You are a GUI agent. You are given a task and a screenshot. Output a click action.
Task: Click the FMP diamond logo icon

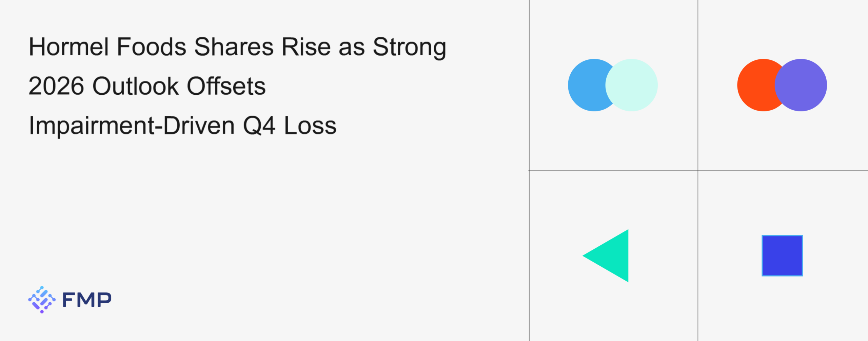click(x=42, y=300)
